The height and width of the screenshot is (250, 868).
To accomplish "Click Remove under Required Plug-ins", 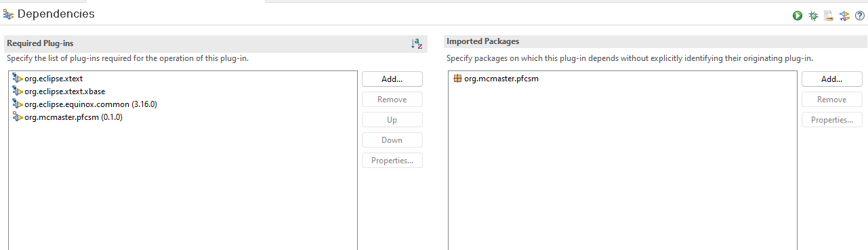I will click(392, 99).
